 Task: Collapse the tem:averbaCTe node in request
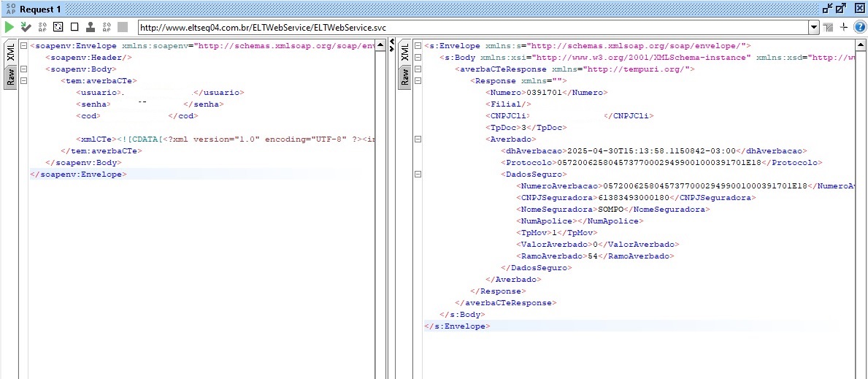24,81
